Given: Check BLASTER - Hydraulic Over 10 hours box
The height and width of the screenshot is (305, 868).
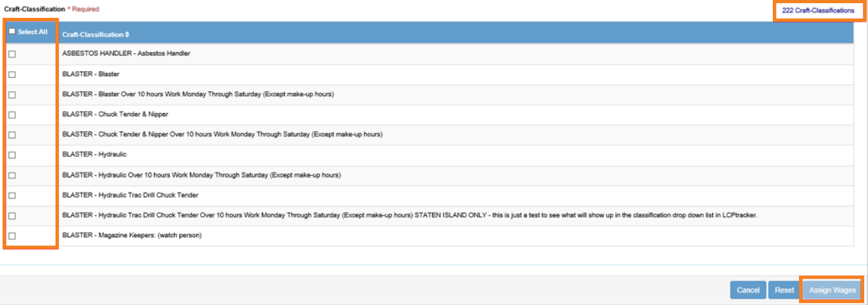Looking at the screenshot, I should [12, 175].
